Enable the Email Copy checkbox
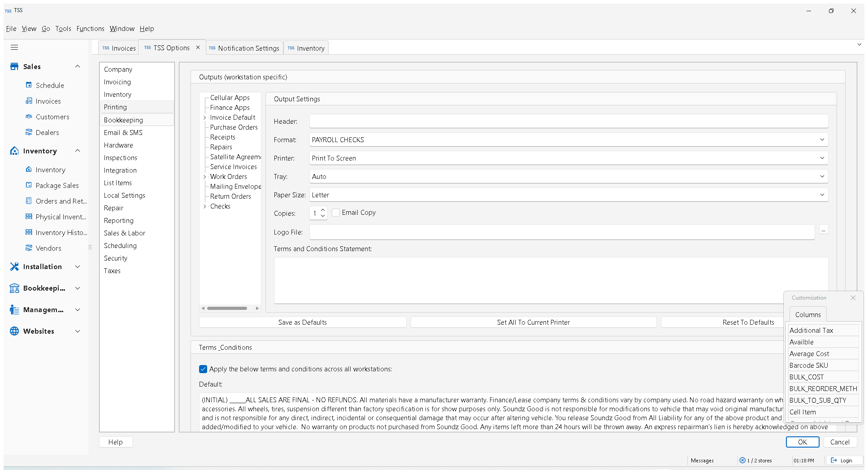This screenshot has width=868, height=470. tap(336, 213)
